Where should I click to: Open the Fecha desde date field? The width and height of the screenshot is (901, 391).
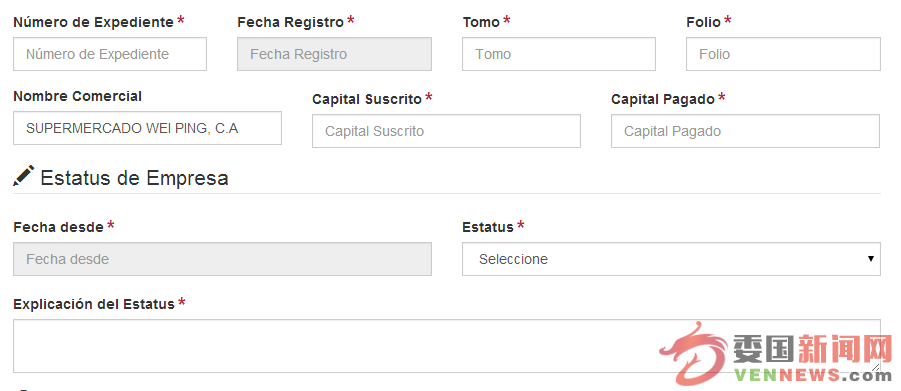tap(222, 259)
